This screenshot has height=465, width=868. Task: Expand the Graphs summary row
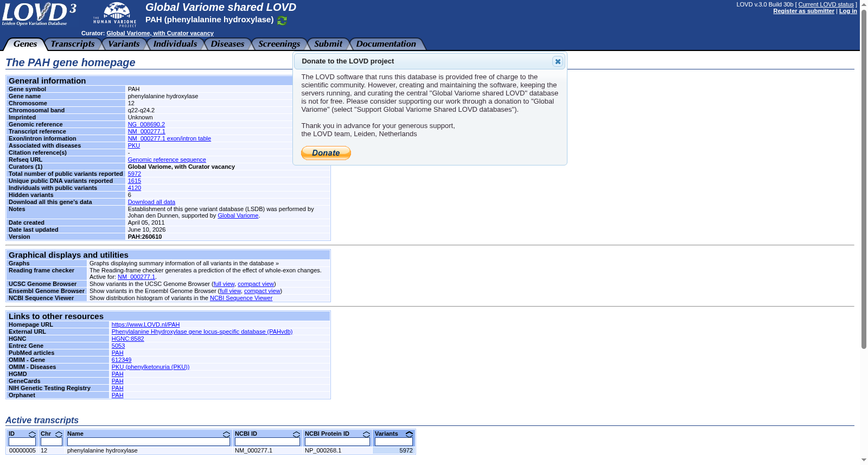tap(184, 263)
